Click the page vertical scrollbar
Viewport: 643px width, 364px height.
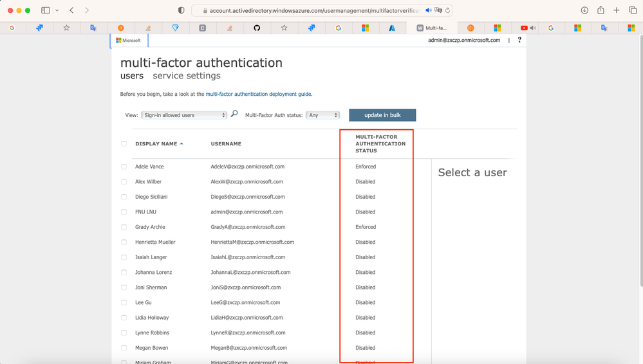click(x=640, y=161)
